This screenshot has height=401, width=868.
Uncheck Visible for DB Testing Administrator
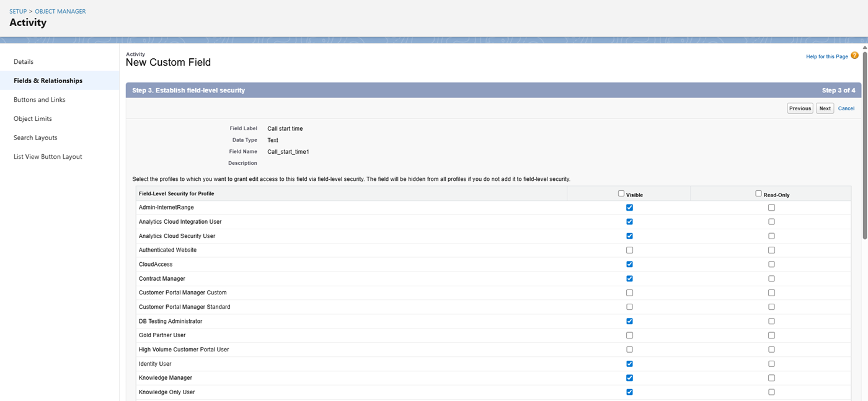[x=629, y=321]
